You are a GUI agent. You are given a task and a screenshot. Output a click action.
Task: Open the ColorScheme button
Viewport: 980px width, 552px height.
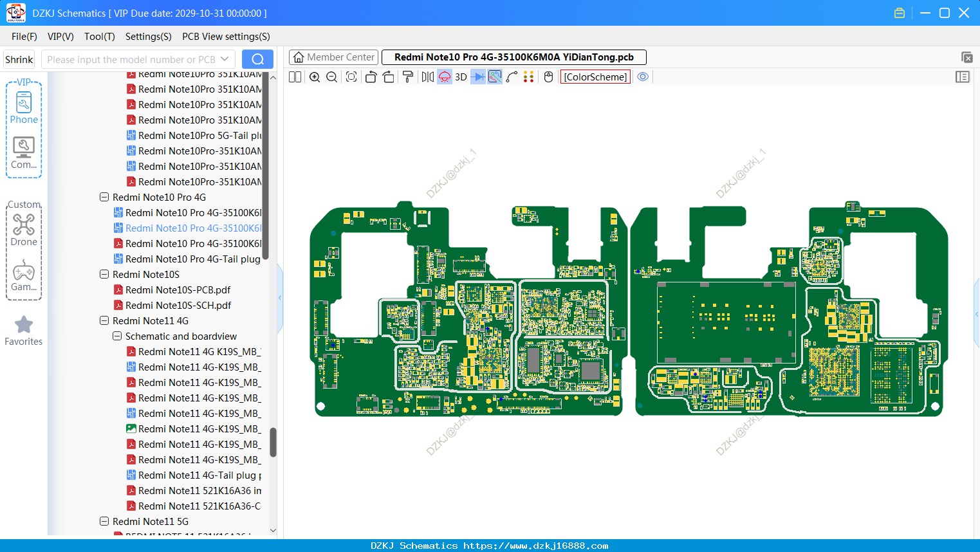(595, 77)
